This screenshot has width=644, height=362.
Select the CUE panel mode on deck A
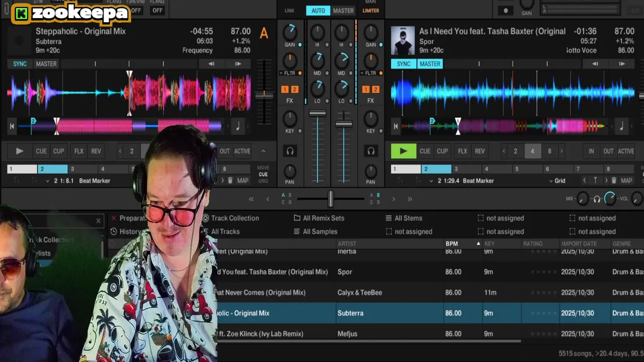[263, 174]
